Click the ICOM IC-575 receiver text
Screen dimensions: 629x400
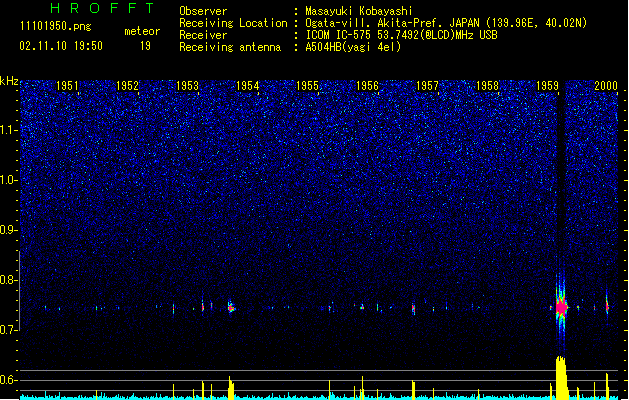pyautogui.click(x=402, y=35)
